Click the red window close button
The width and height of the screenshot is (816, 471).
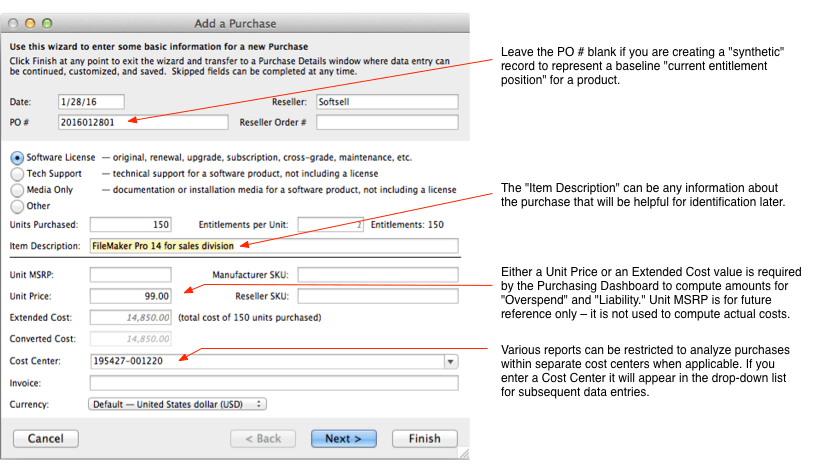click(x=13, y=22)
